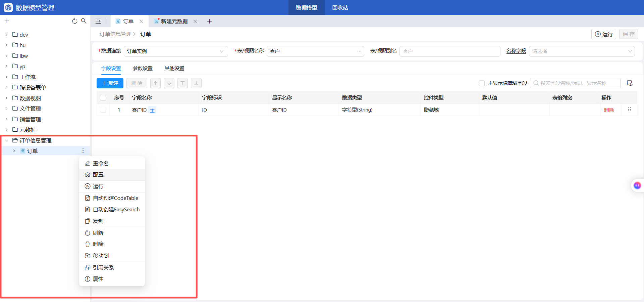Select 删除 in the context menu
The image size is (644, 302).
click(112, 244)
